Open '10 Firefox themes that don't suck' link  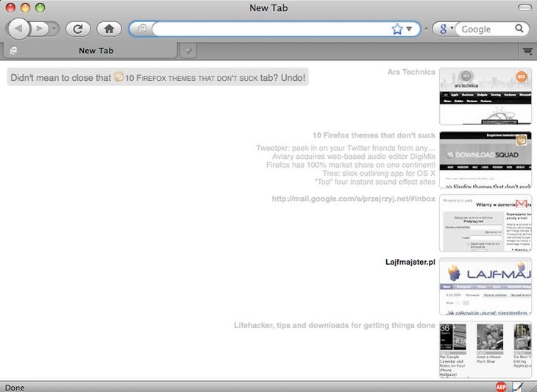(x=374, y=135)
